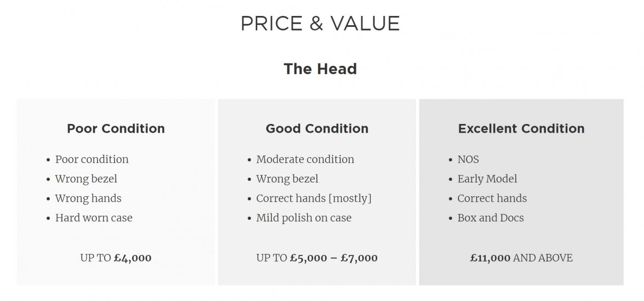Viewport: 644px width, 301px height.
Task: Click the "Wrong hands" bullet item
Action: [88, 198]
